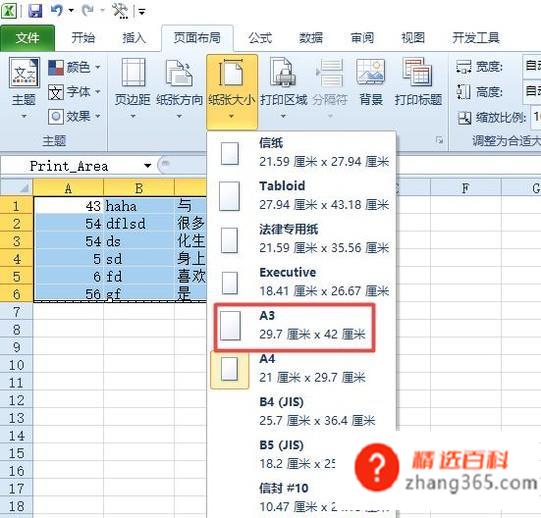Switch to the 插入 tab
The image size is (541, 518).
(134, 37)
